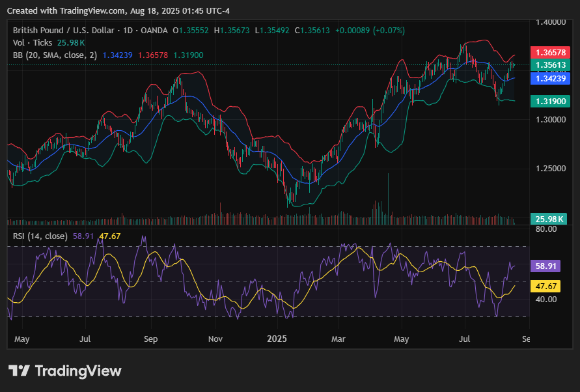Viewport: 580px width, 392px height.
Task: Click the Mar time axis label
Action: 338,339
